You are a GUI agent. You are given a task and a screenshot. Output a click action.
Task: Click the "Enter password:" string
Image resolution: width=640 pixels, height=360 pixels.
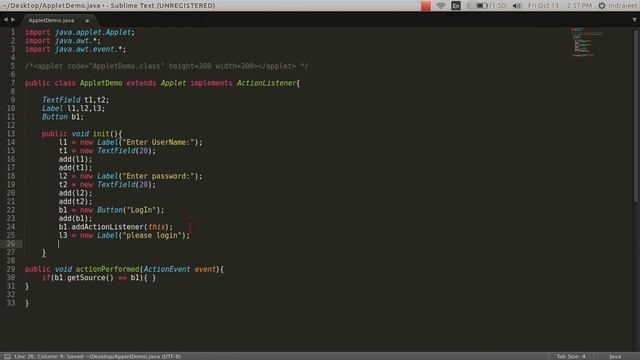[x=158, y=176]
